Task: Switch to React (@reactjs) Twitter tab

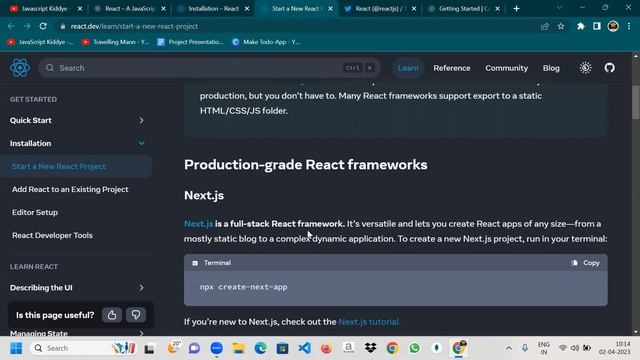Action: click(380, 8)
